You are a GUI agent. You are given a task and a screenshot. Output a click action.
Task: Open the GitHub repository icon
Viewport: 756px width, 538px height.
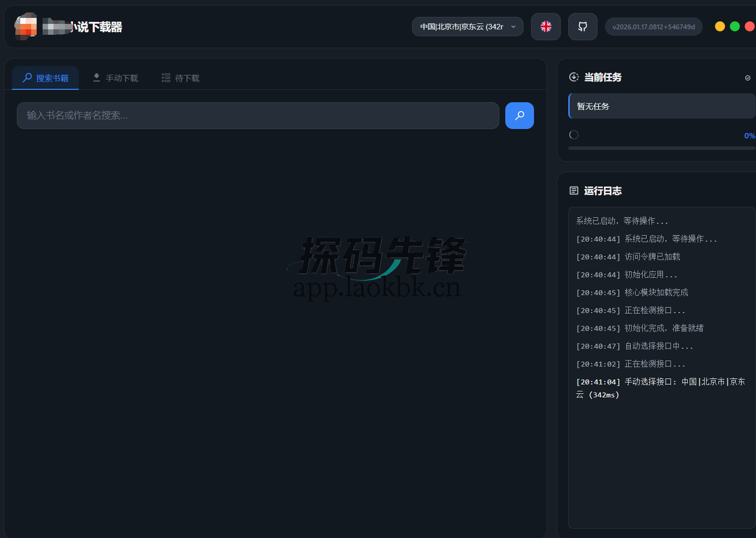tap(582, 26)
